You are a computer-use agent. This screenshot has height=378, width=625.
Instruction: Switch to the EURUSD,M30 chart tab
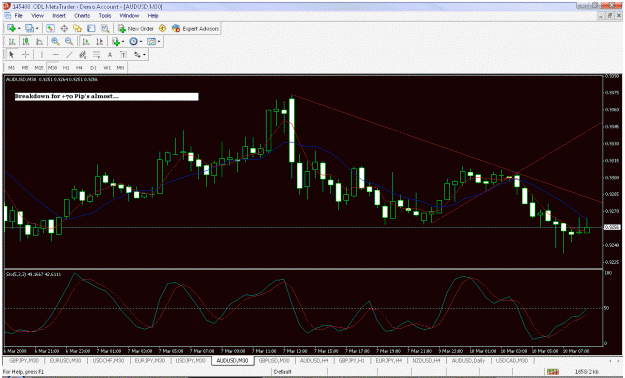coord(65,360)
